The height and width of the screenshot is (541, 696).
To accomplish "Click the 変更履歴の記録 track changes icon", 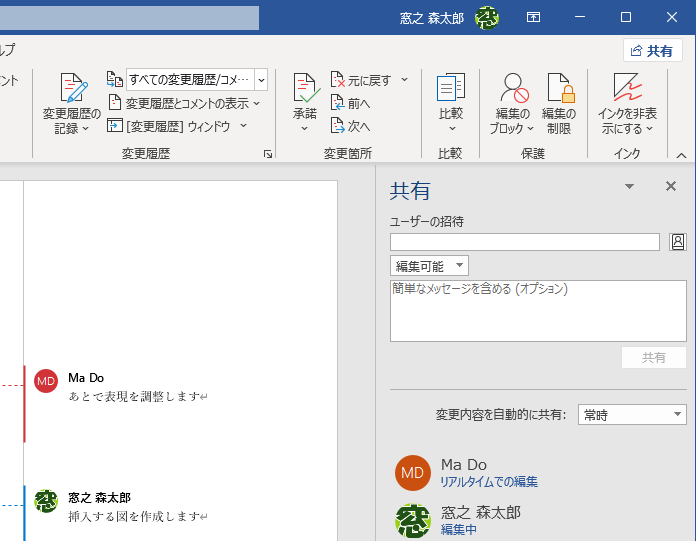I will click(x=73, y=88).
